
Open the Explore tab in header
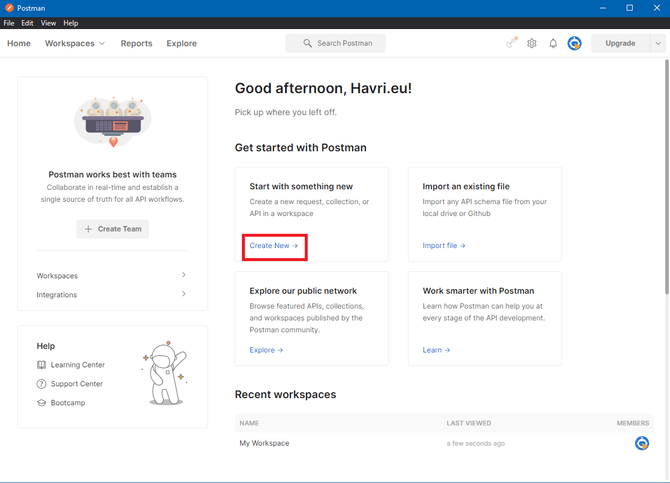point(182,43)
